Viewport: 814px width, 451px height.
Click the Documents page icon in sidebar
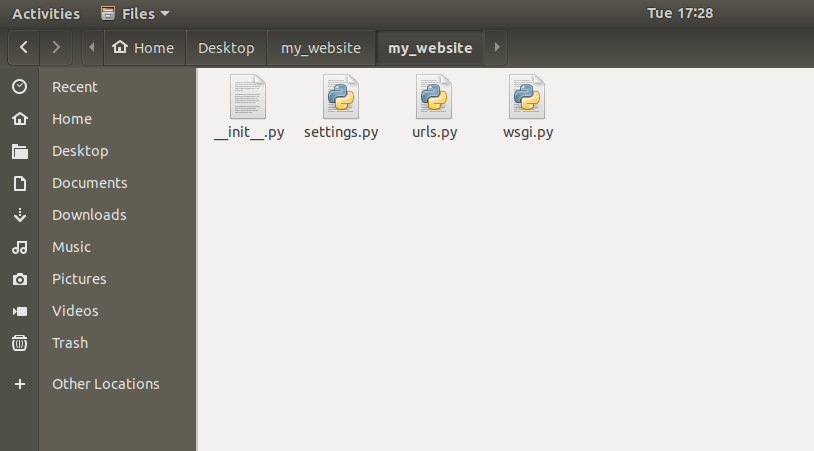20,183
